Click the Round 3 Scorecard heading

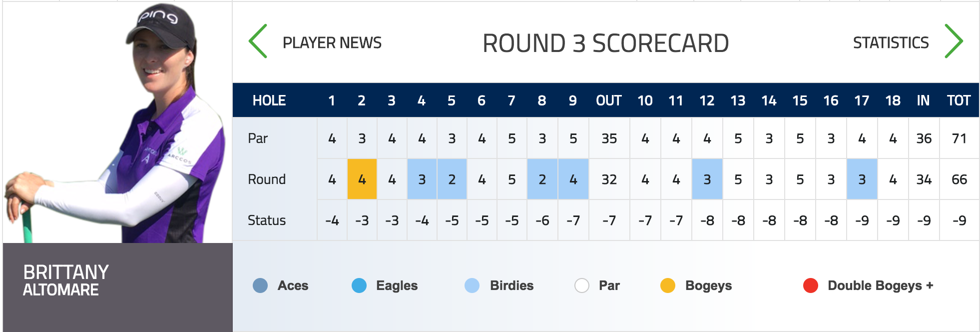[605, 43]
